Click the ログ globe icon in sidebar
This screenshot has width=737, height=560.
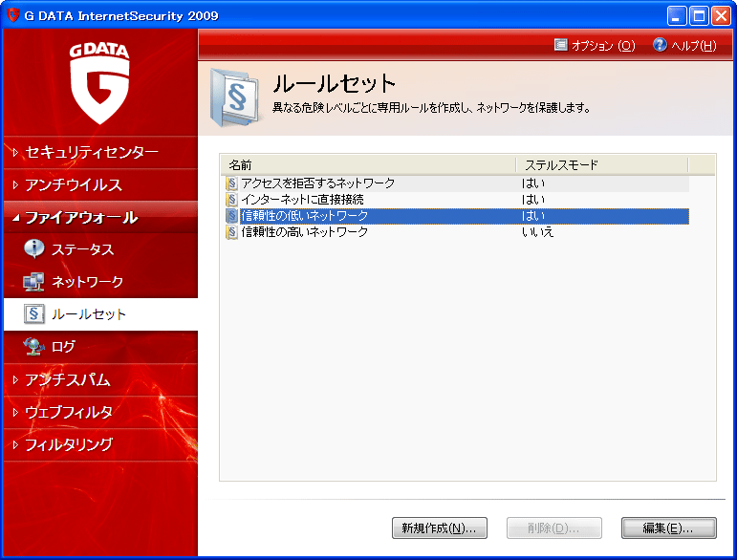[33, 347]
